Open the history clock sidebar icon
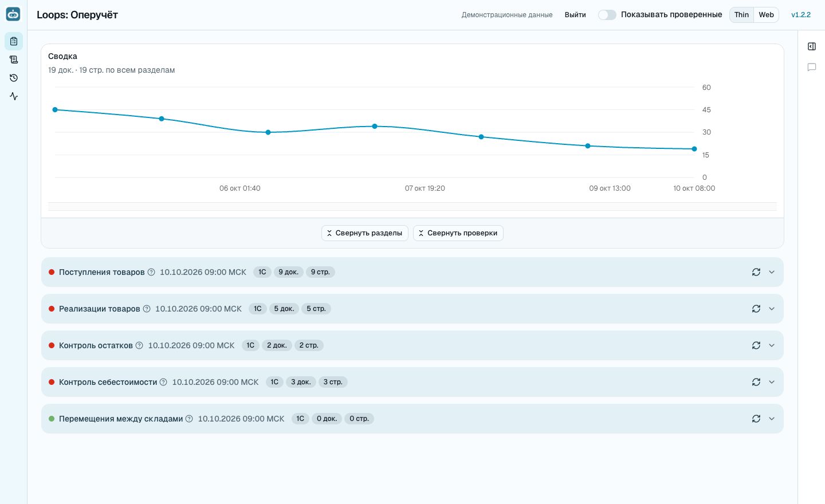This screenshot has width=825, height=504. (x=14, y=78)
